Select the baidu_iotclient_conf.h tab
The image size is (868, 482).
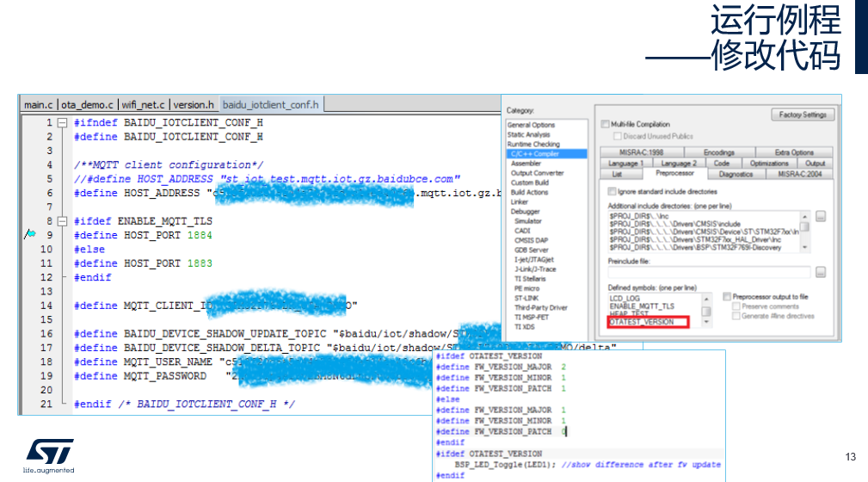pyautogui.click(x=271, y=105)
